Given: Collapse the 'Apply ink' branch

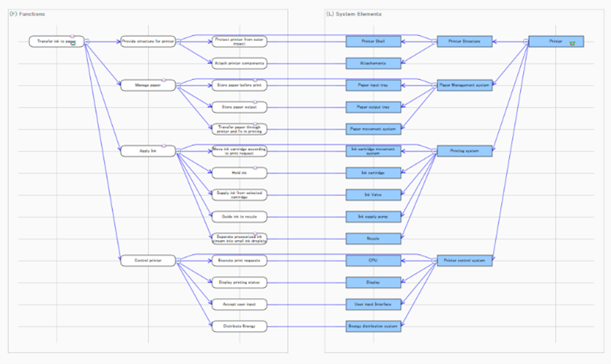Looking at the screenshot, I should (x=179, y=151).
